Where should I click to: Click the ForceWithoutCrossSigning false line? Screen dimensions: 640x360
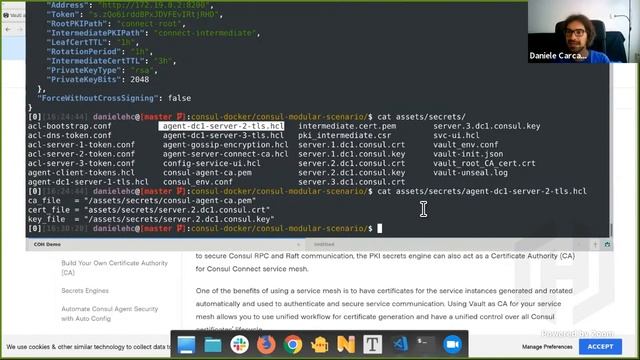[x=114, y=98]
